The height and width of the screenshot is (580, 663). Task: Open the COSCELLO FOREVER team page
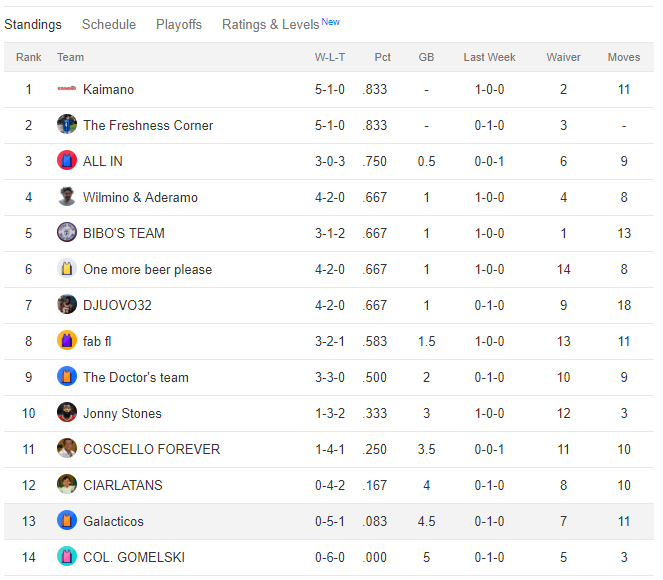click(151, 449)
